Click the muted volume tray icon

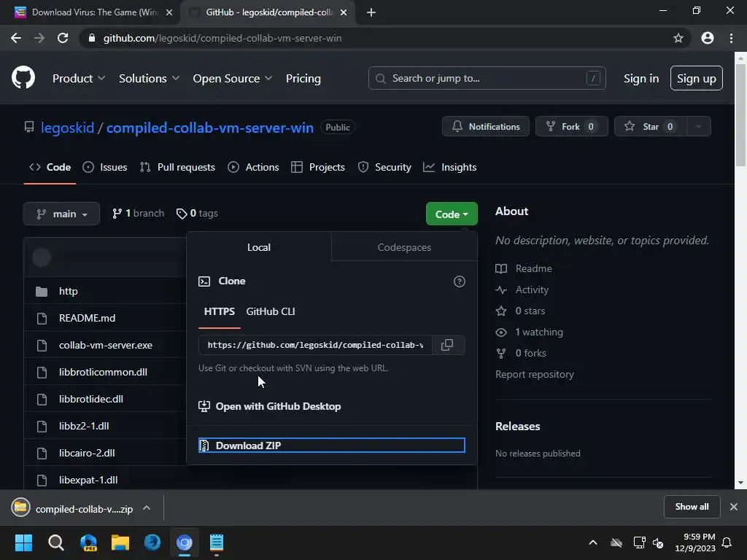click(x=658, y=542)
